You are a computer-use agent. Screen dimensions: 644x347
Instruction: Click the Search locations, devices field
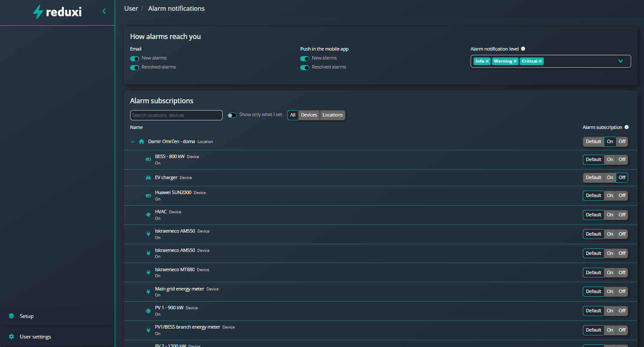pos(176,115)
